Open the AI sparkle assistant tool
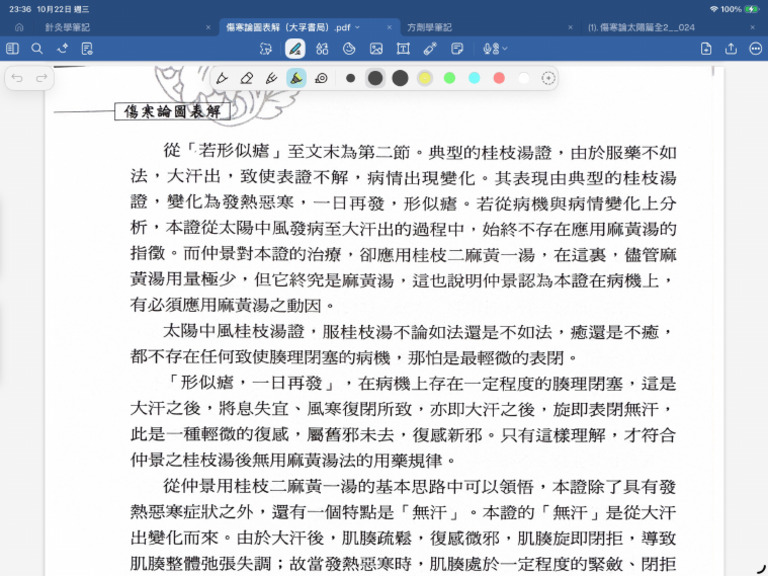768x576 pixels. pyautogui.click(x=62, y=48)
